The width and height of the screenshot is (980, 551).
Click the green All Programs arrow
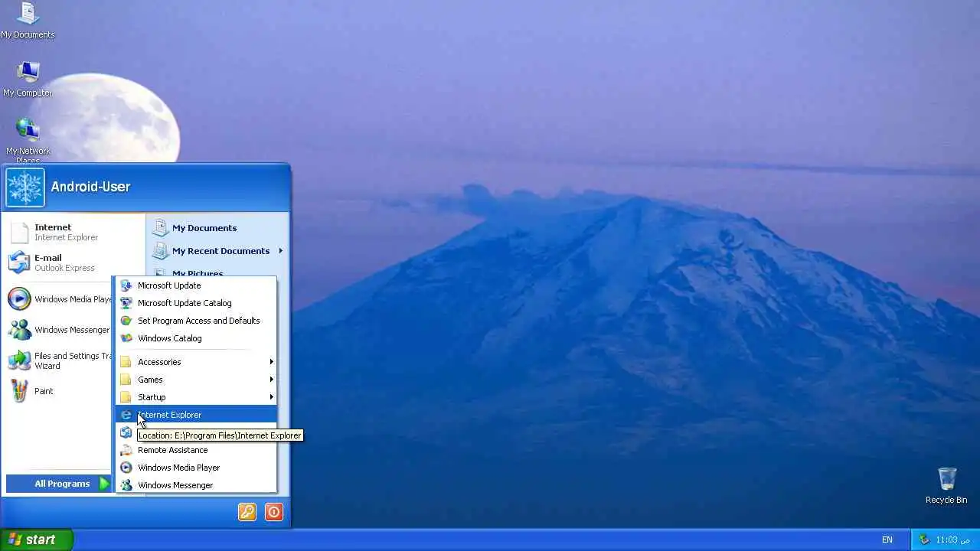pos(104,484)
